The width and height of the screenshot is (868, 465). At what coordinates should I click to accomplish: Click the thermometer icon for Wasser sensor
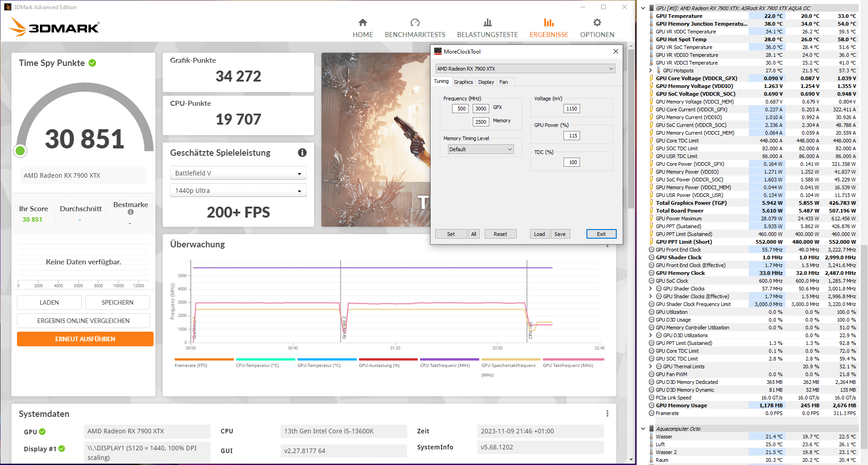point(652,437)
